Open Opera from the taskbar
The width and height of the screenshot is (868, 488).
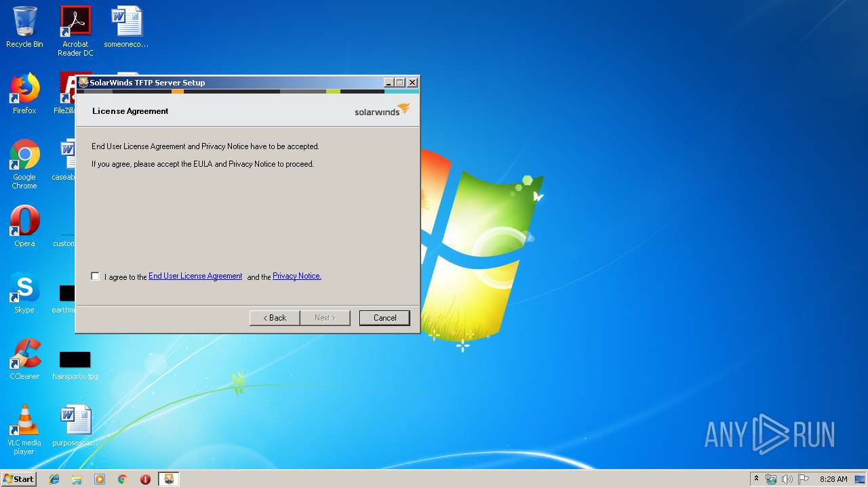click(145, 479)
